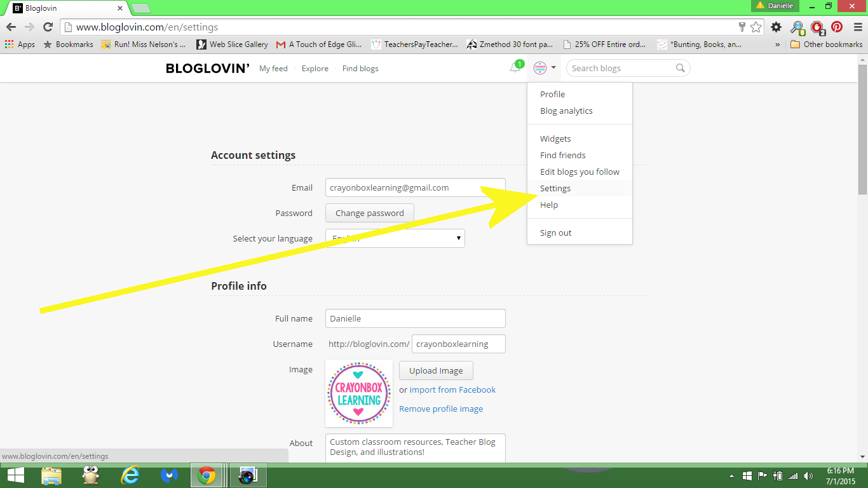Open File Explorer from taskbar
The height and width of the screenshot is (488, 868).
coord(51,475)
